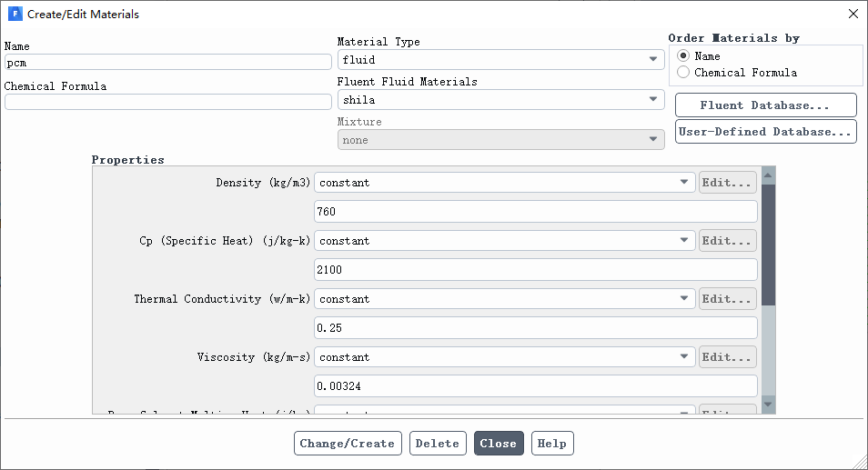Select the Name radio button for ordering

(x=683, y=55)
